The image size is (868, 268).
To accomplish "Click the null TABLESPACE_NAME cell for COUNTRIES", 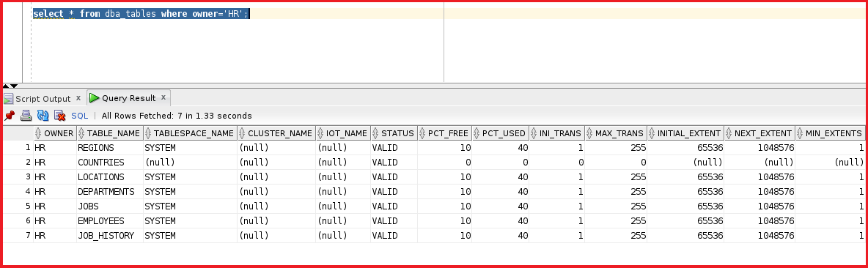I will pyautogui.click(x=190, y=163).
